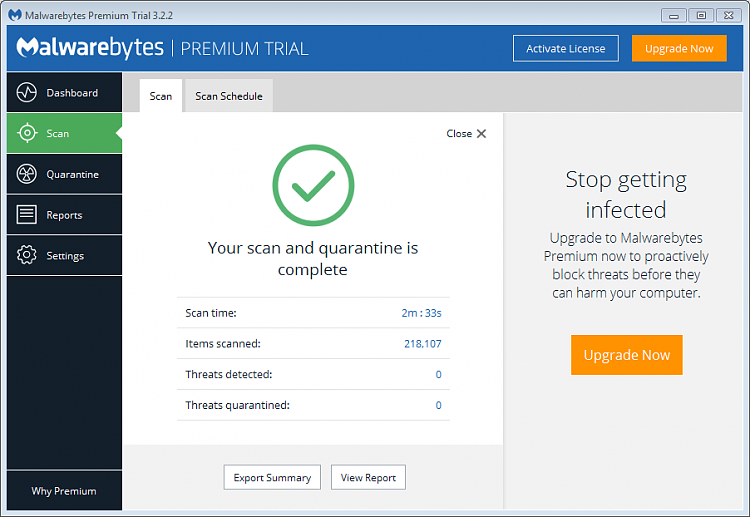
Task: Click the Reports list icon
Action: [26, 215]
